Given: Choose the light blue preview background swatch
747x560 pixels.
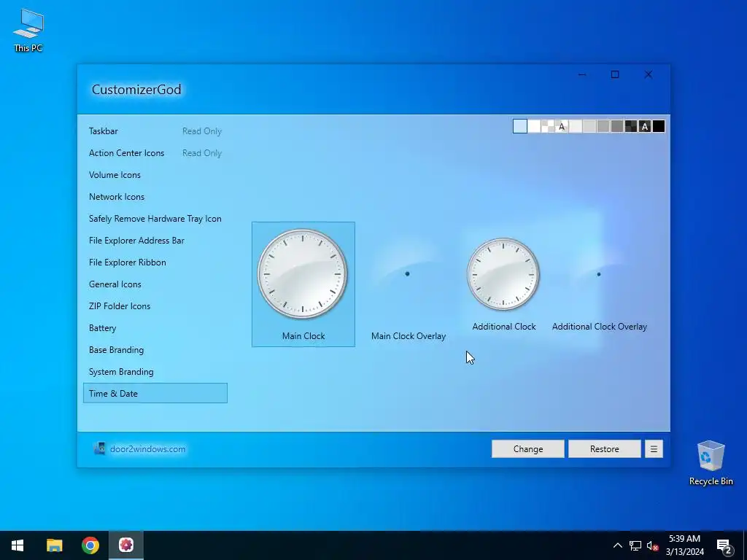Looking at the screenshot, I should 519,126.
